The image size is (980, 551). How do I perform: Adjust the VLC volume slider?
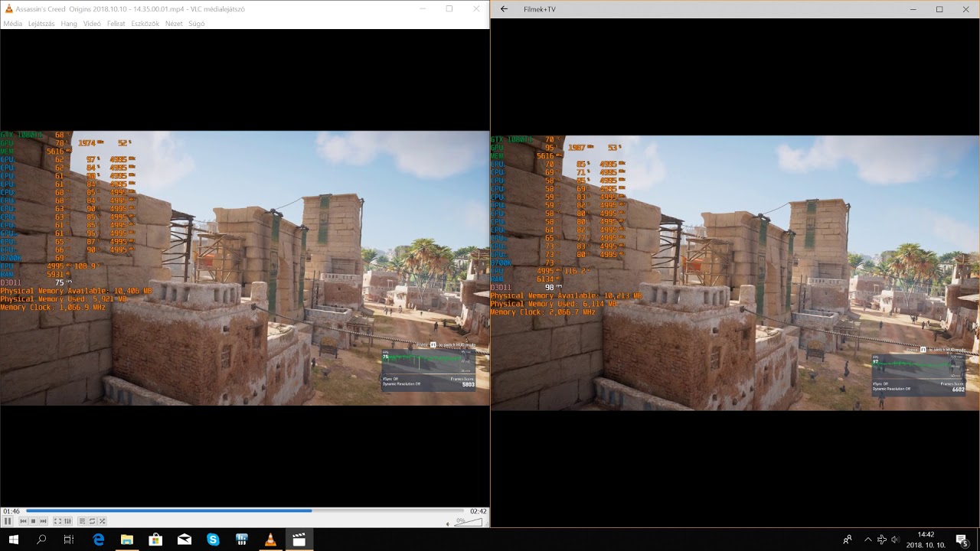click(x=469, y=522)
